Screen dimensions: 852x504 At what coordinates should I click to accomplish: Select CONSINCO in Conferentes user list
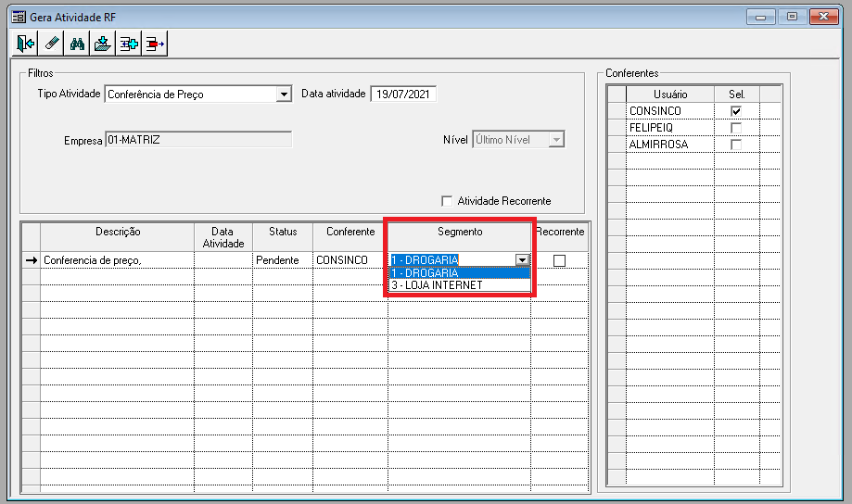[x=670, y=111]
